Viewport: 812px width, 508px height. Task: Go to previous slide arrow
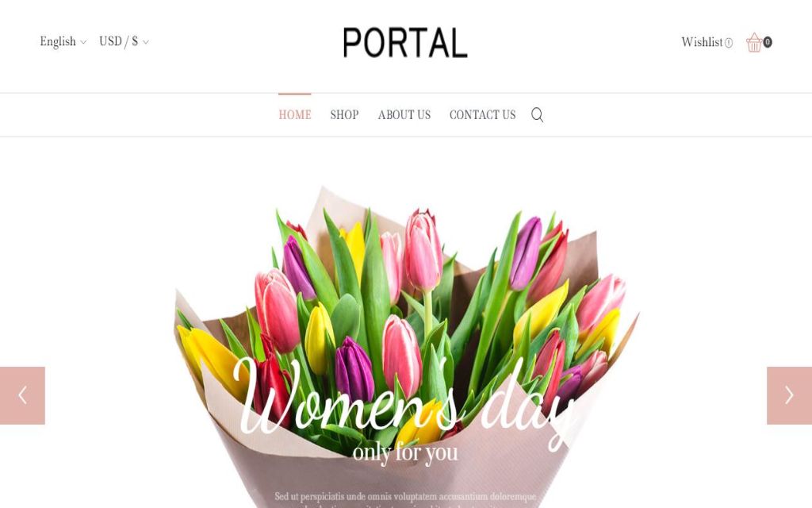click(x=22, y=395)
